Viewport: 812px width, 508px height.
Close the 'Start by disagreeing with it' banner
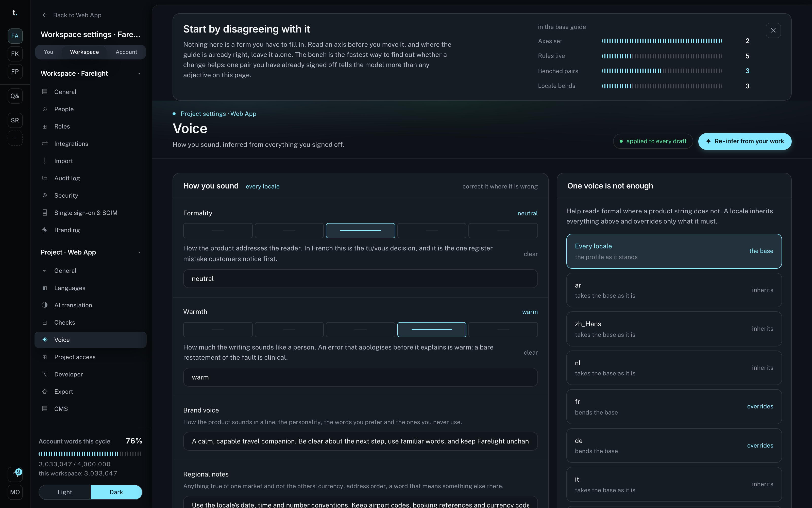tap(773, 30)
